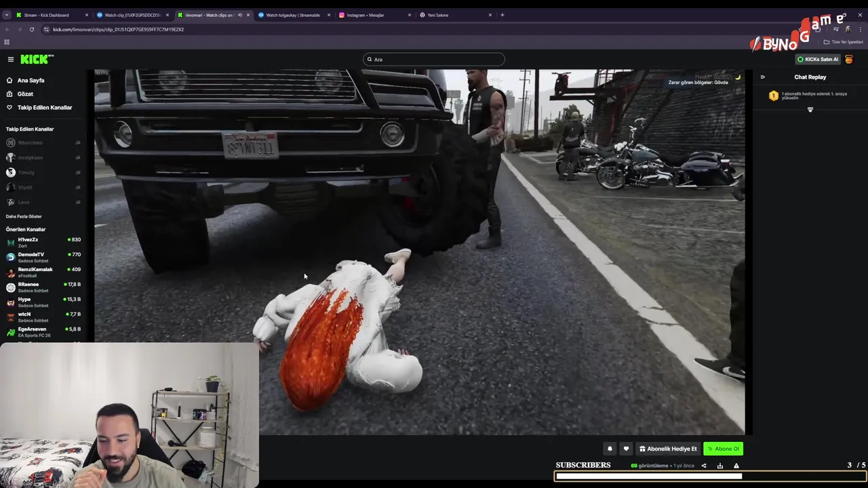Open Timuty followed channel
The image size is (868, 488).
coord(42,173)
